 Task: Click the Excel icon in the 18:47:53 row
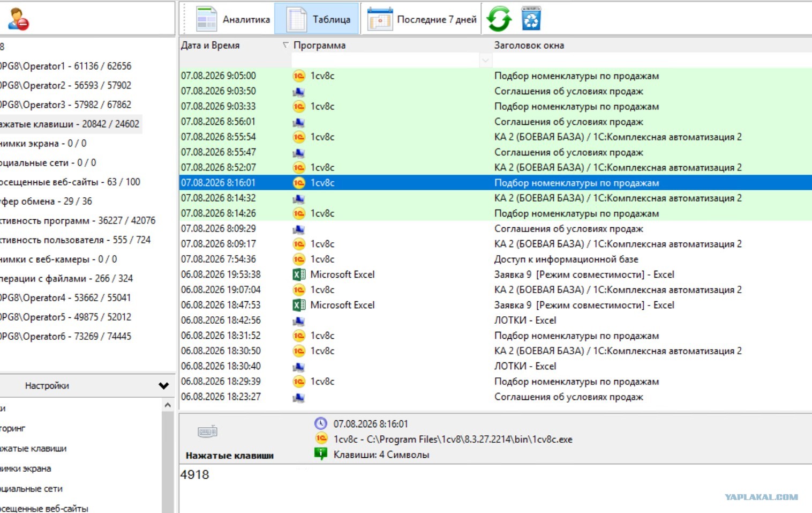[x=299, y=305]
